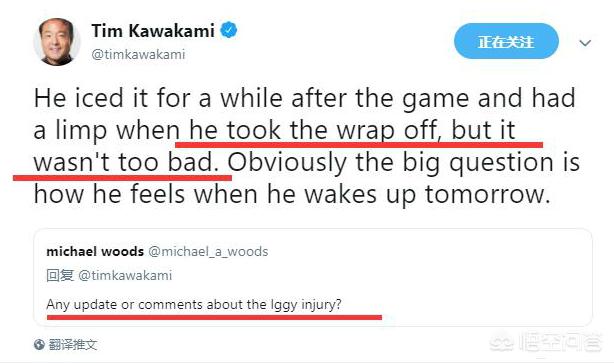Image resolution: width=614 pixels, height=363 pixels.
Task: Click the line "how he feels when he wakes up tomorrow"
Action: 292,195
